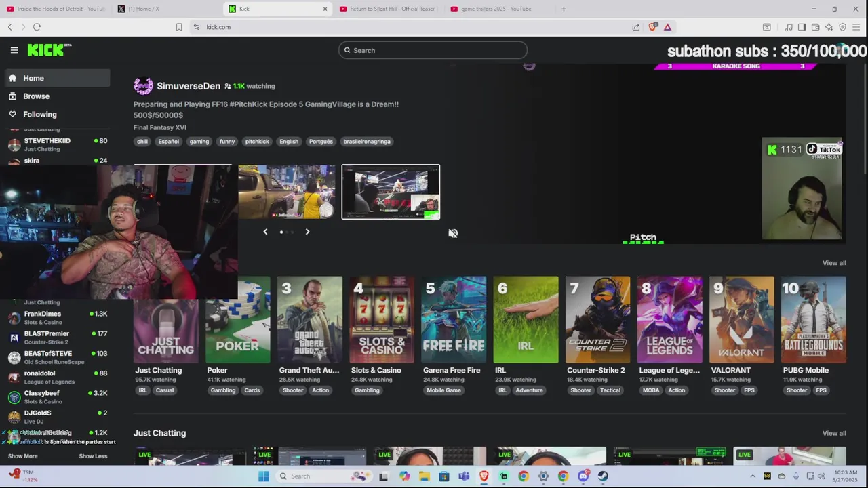This screenshot has width=868, height=488.
Task: Go to next featured stream arrow
Action: (307, 232)
